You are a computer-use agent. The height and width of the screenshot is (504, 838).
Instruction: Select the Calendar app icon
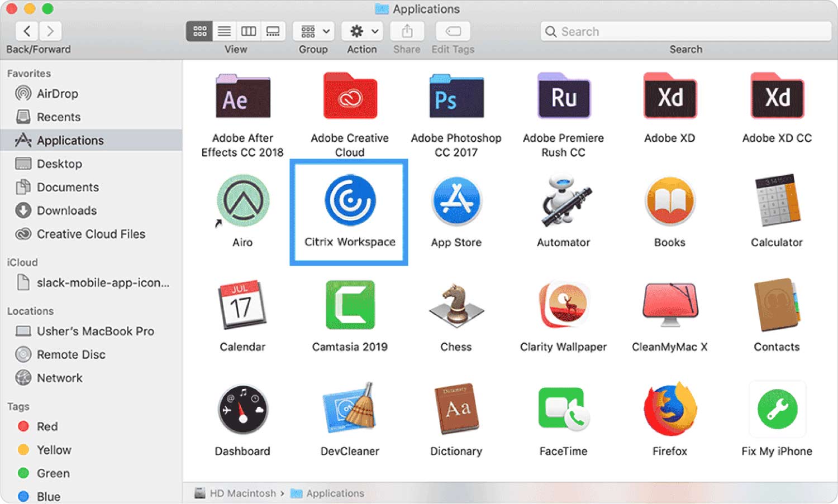[242, 305]
